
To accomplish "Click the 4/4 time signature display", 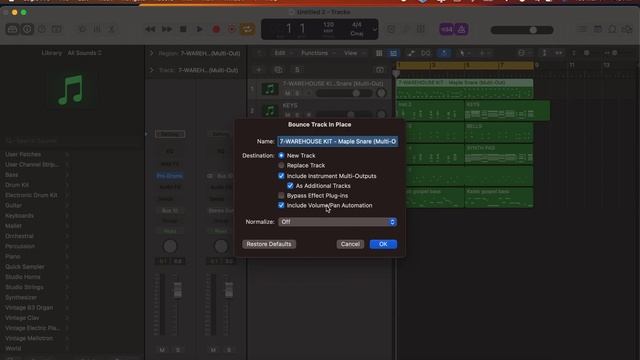I will pyautogui.click(x=356, y=24).
